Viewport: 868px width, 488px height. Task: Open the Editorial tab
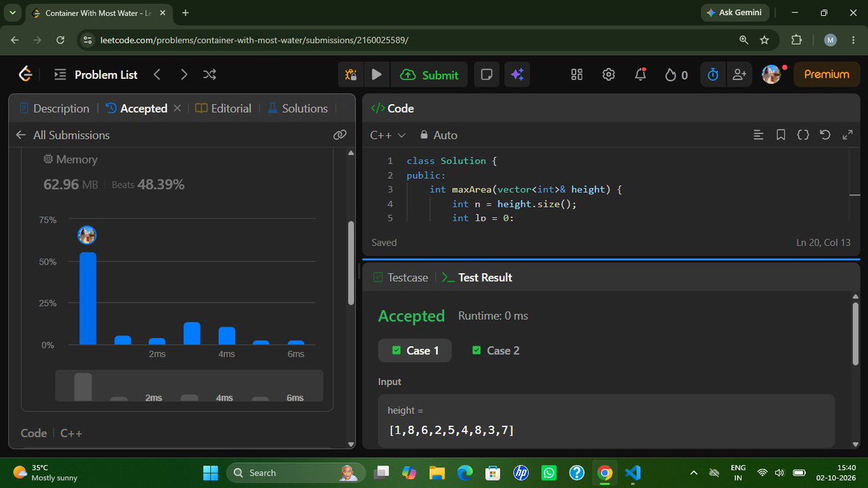coord(224,108)
